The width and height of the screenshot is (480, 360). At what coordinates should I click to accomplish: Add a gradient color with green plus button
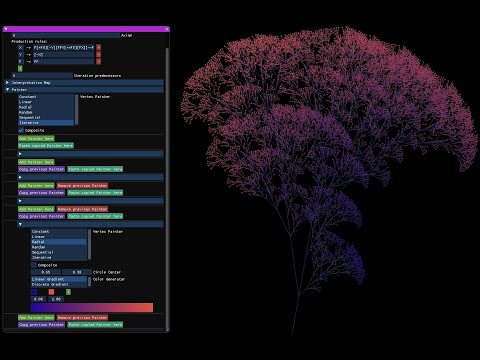(x=68, y=292)
